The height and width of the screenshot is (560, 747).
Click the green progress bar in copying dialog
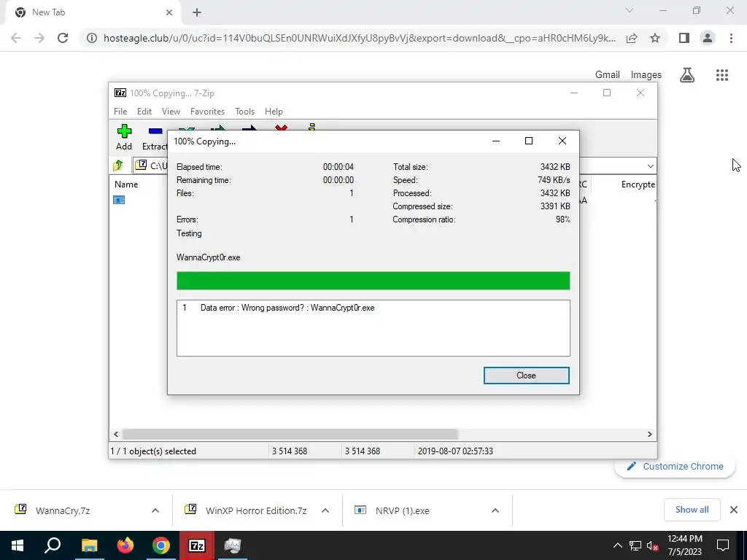pos(373,281)
